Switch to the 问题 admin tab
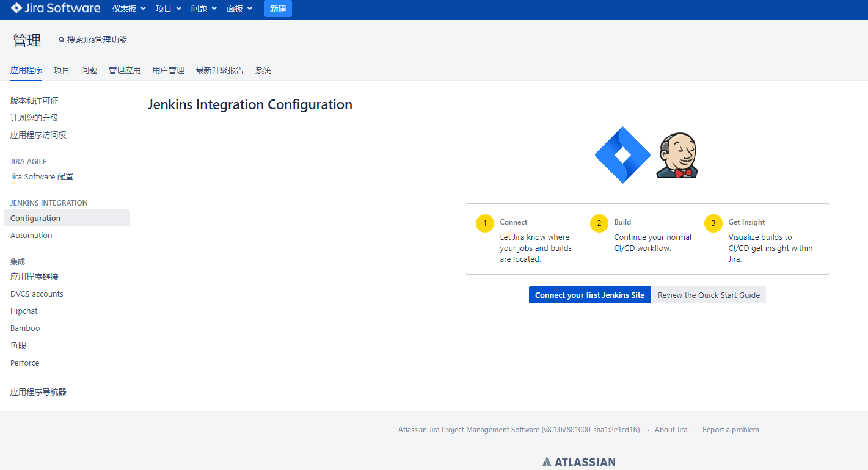 (89, 70)
